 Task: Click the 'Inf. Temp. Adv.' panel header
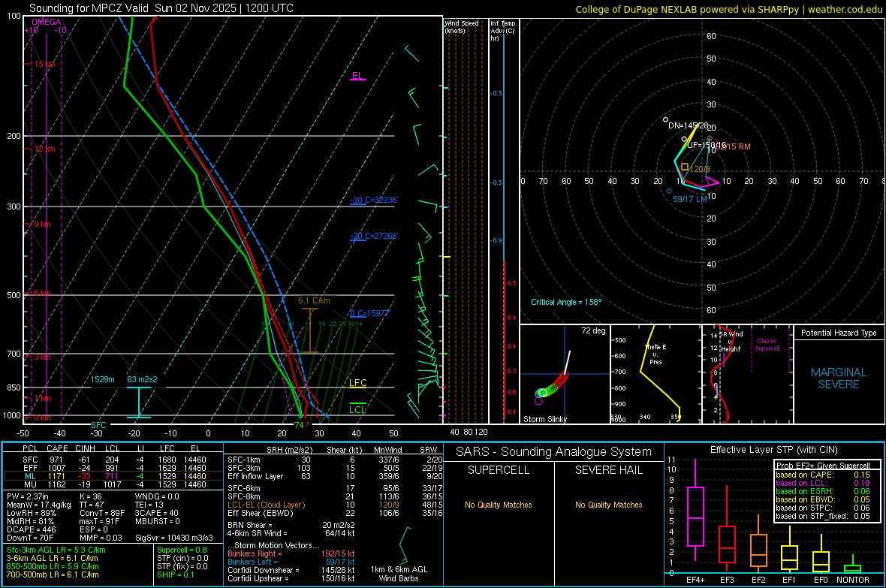click(503, 31)
